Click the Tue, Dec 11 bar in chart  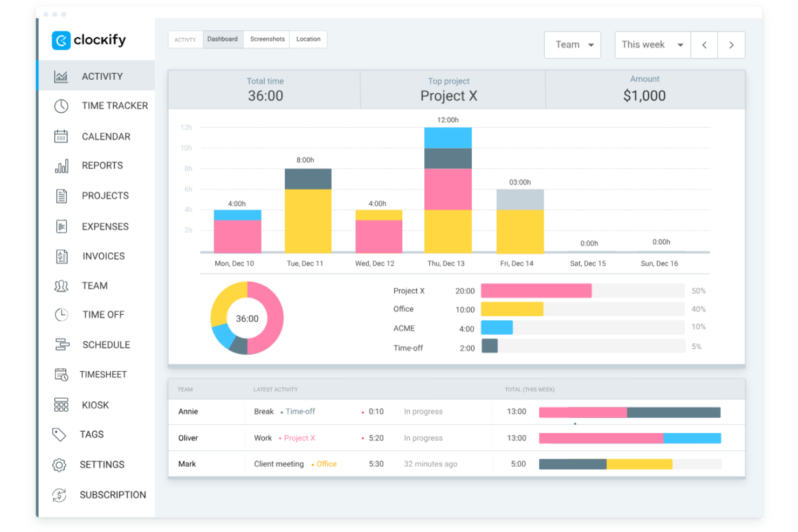tap(308, 211)
